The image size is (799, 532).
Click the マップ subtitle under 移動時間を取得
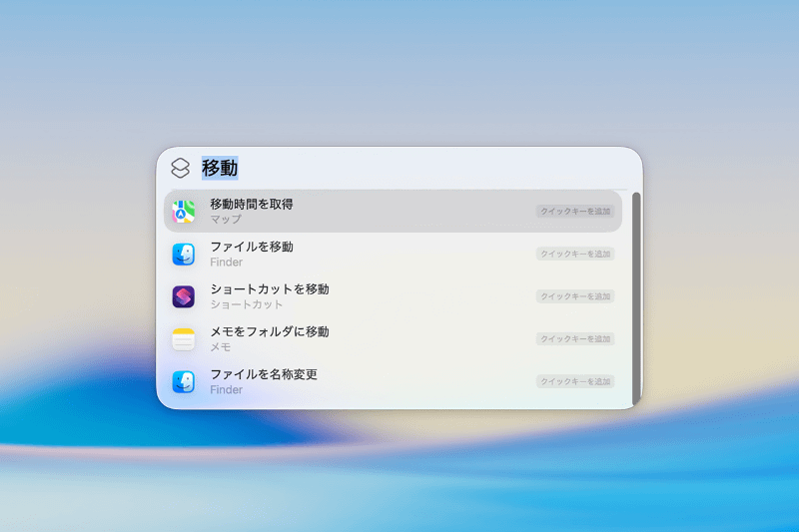226,220
